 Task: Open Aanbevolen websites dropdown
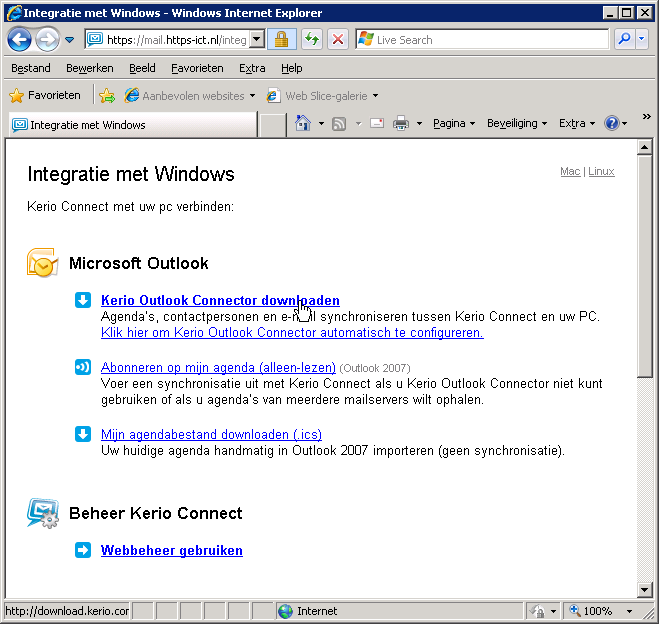(x=190, y=96)
